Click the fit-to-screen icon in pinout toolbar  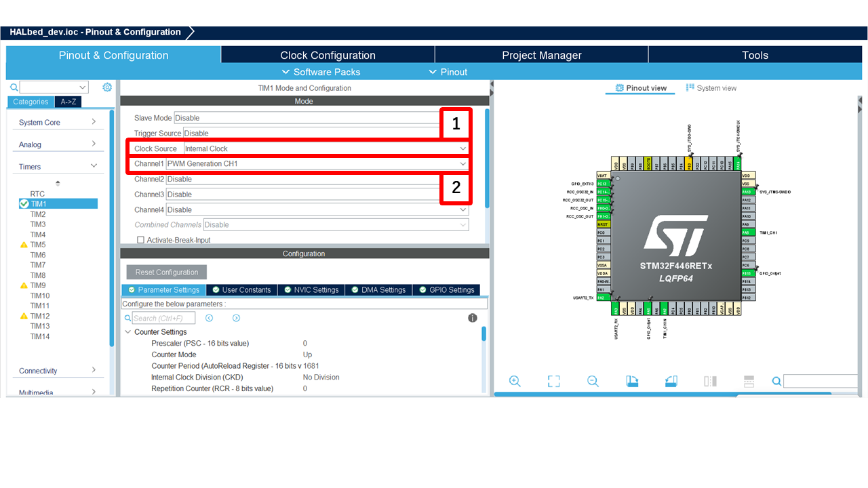554,381
